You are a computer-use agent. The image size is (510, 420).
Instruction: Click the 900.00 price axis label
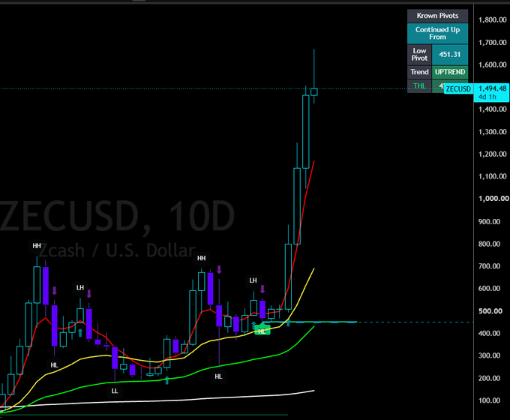click(x=489, y=221)
